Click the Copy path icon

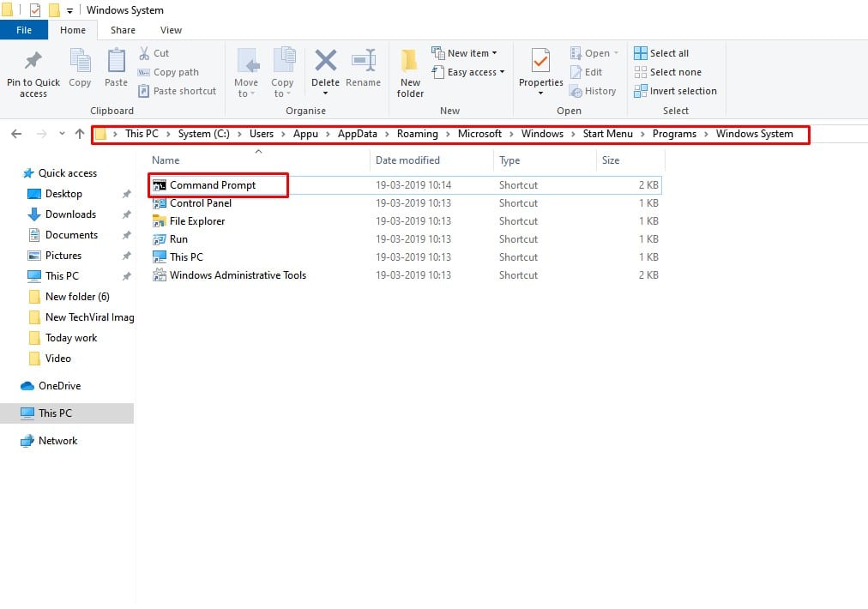pyautogui.click(x=143, y=73)
